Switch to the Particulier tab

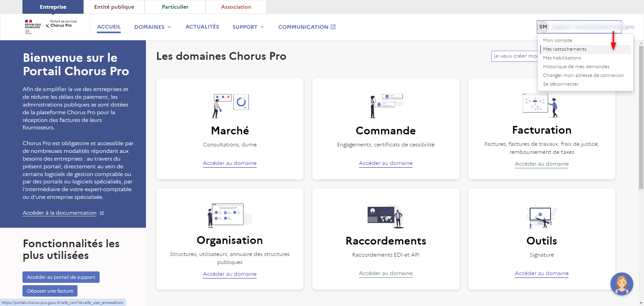pos(175,7)
